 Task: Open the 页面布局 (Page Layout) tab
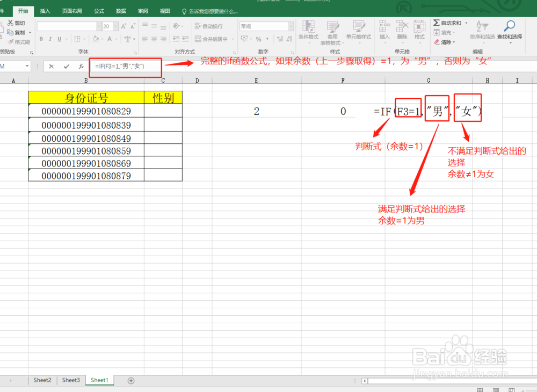[72, 11]
